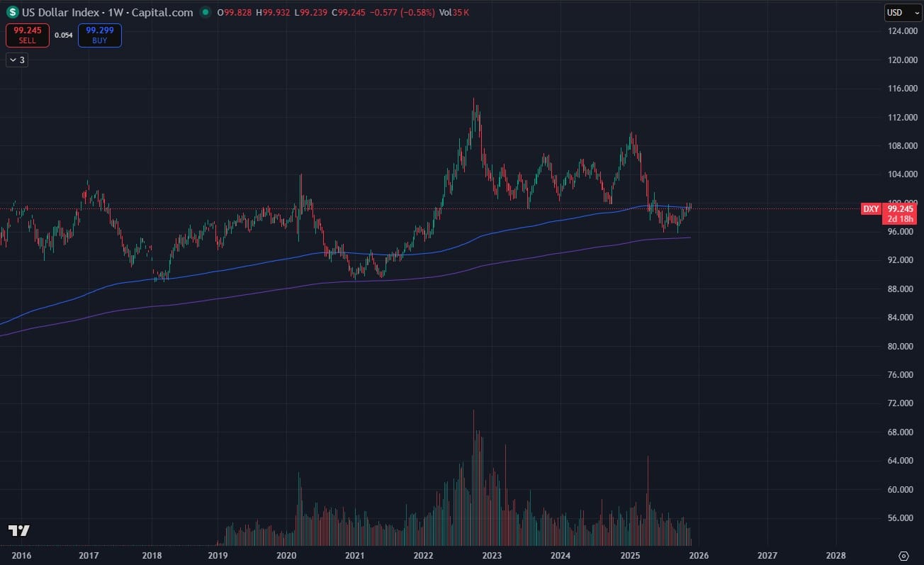Click the green dollar symbol logo
The width and height of the screenshot is (924, 565).
pyautogui.click(x=12, y=12)
